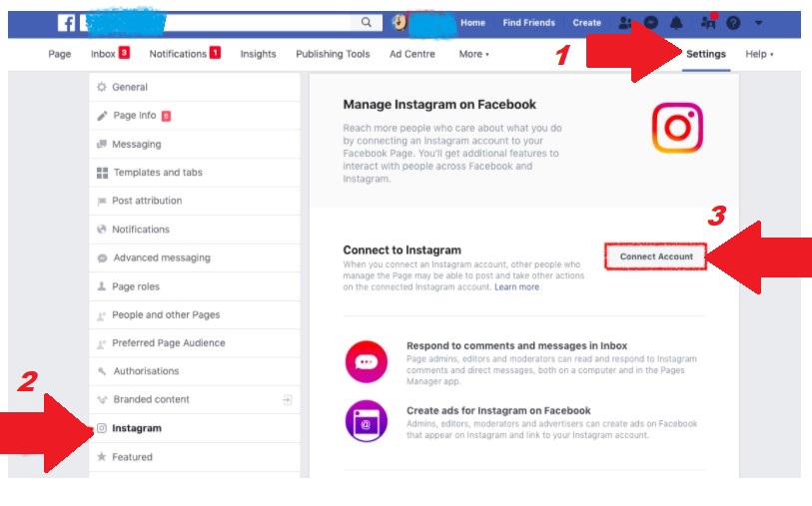The image size is (812, 506).
Task: Go to Home in top bar
Action: pos(472,23)
